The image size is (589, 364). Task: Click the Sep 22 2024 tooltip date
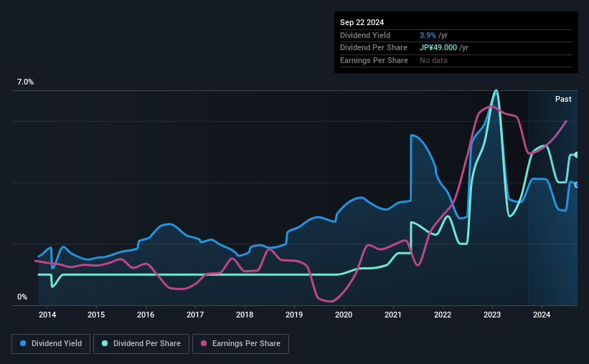[362, 22]
